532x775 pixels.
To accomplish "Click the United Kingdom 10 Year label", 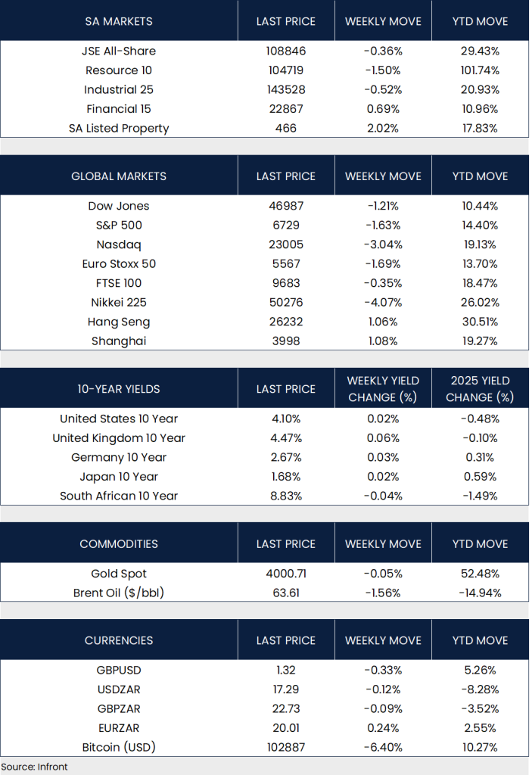I will pyautogui.click(x=119, y=438).
